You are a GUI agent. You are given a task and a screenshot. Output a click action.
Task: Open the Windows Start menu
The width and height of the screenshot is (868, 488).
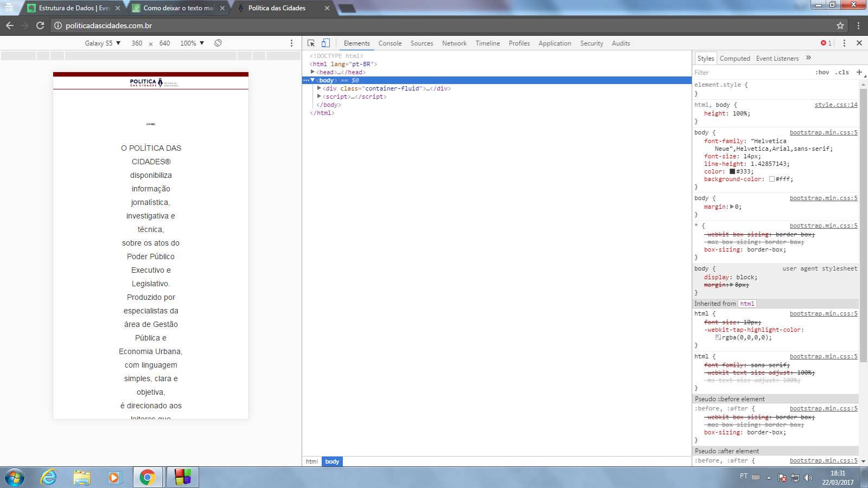(15, 477)
